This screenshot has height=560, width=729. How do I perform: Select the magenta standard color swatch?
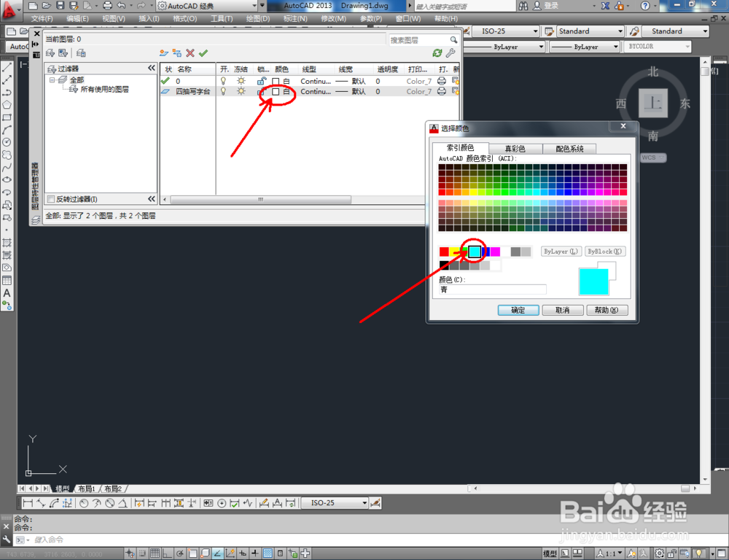[495, 252]
